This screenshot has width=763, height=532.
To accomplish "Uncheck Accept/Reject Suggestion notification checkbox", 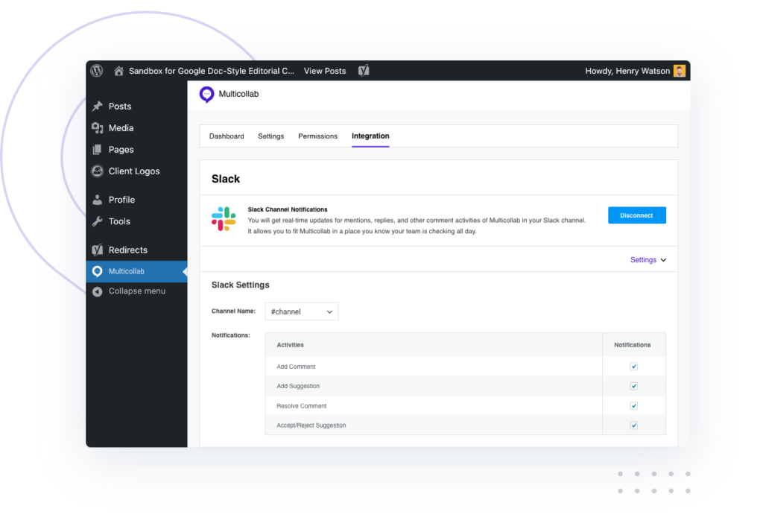I will pos(633,425).
